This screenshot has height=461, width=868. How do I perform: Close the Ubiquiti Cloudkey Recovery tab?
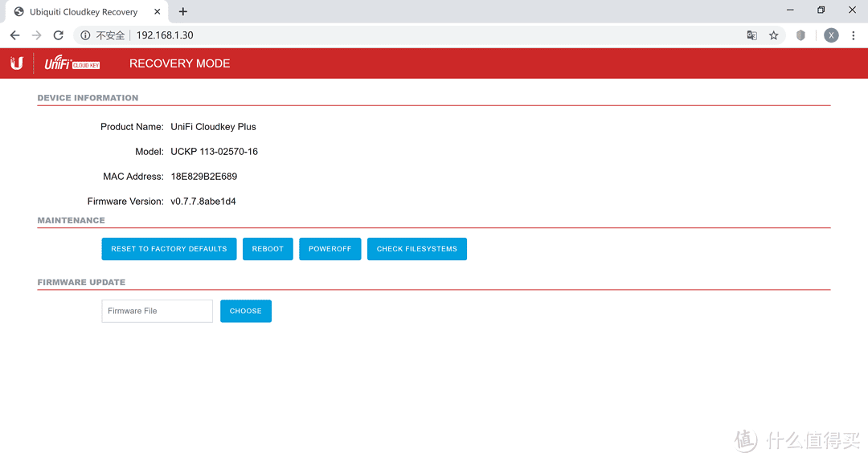click(157, 12)
